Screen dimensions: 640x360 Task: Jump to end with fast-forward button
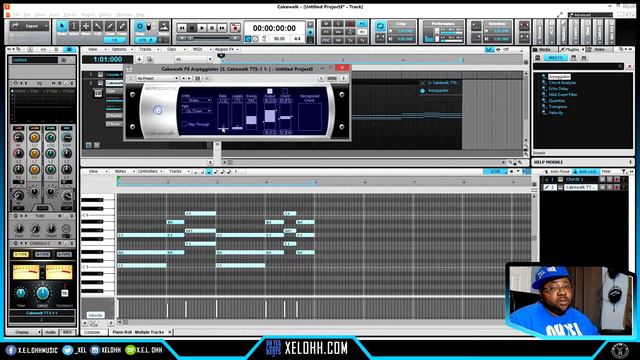click(222, 28)
